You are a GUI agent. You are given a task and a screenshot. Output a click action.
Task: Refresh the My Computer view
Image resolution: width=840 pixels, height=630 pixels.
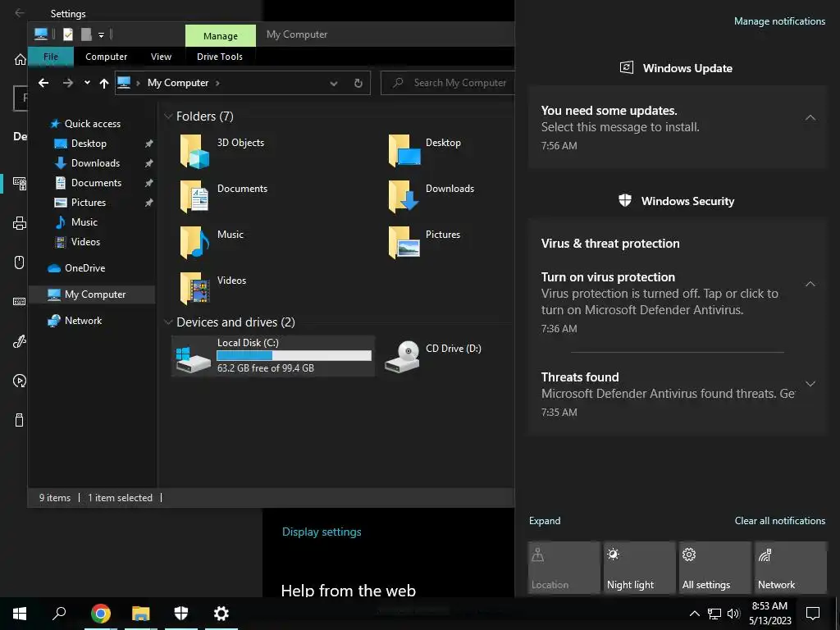[x=358, y=83]
